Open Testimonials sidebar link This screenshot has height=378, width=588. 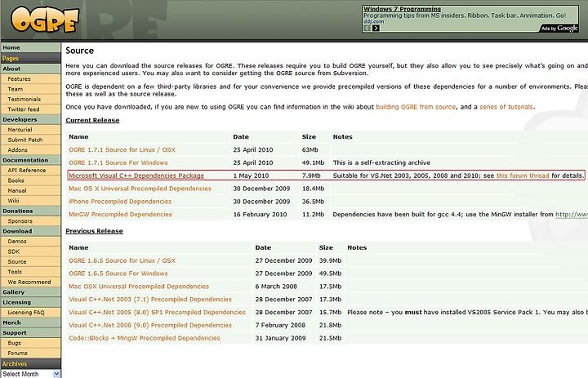point(24,99)
